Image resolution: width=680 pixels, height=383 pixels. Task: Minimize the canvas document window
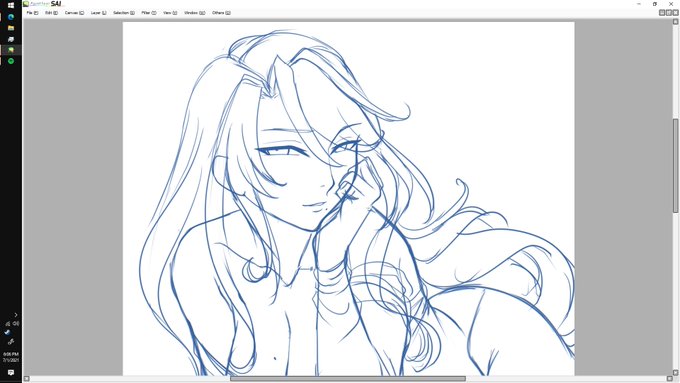[662, 13]
